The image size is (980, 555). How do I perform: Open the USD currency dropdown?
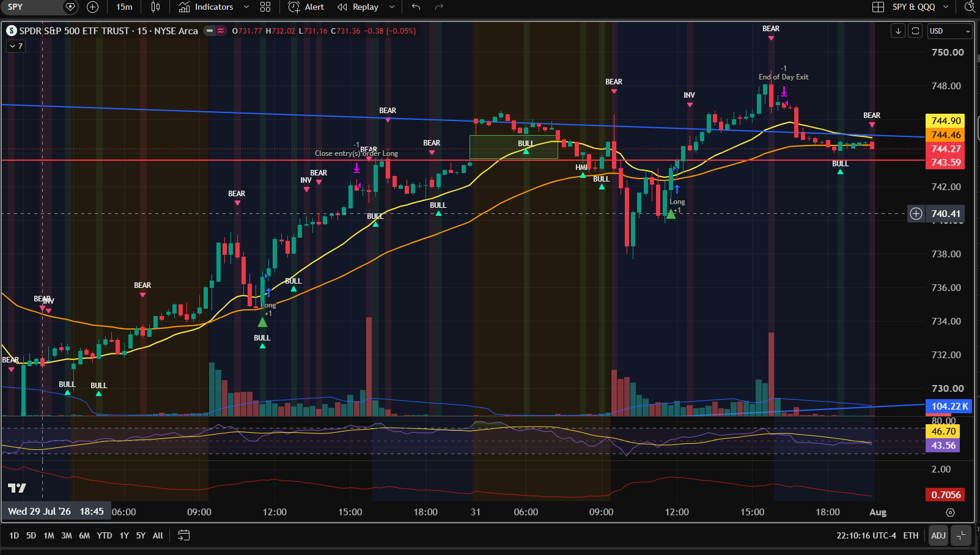(x=949, y=31)
